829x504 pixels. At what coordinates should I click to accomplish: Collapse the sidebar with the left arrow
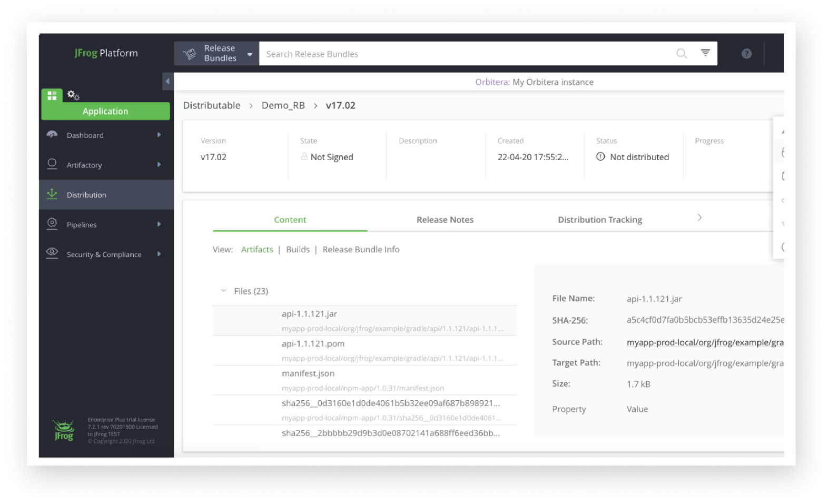168,82
